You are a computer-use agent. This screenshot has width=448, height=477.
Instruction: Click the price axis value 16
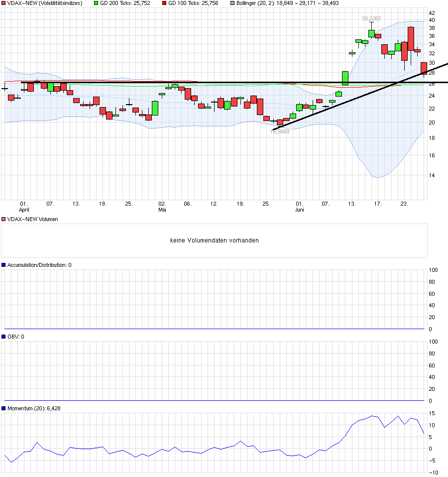pos(432,155)
